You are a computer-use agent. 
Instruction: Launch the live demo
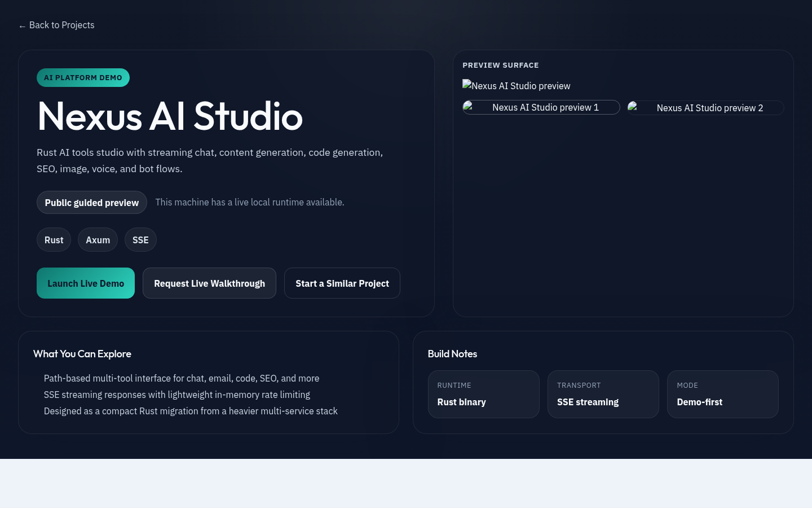coord(86,283)
